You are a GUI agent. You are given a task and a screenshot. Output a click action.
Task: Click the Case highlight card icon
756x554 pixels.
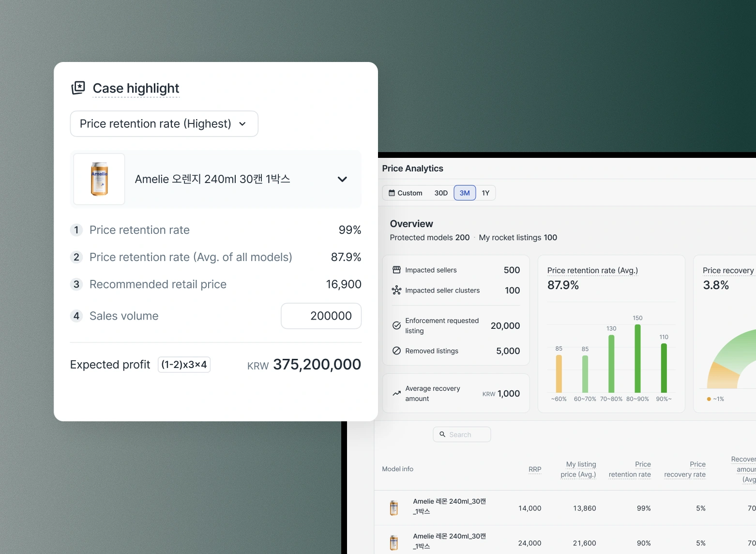tap(78, 88)
